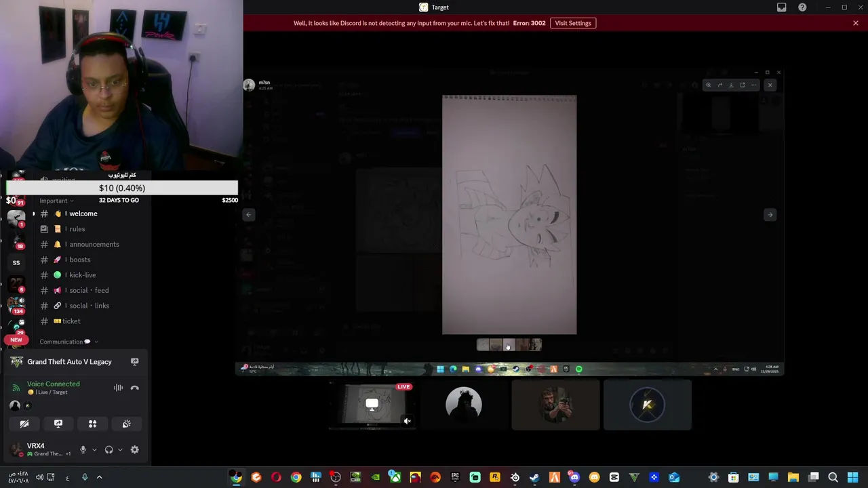Unmute the stream via speaker icon on LIVE tile
This screenshot has height=488, width=868.
point(407,421)
